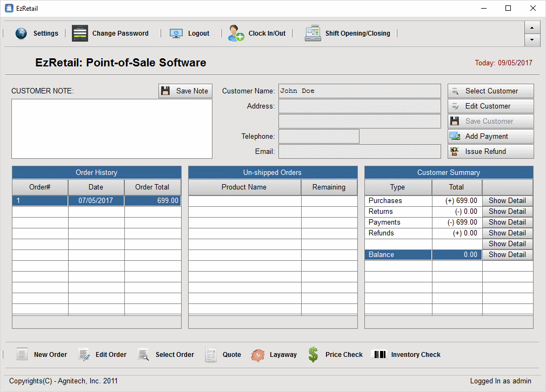
Task: Click the Edit Customer button
Action: (491, 106)
